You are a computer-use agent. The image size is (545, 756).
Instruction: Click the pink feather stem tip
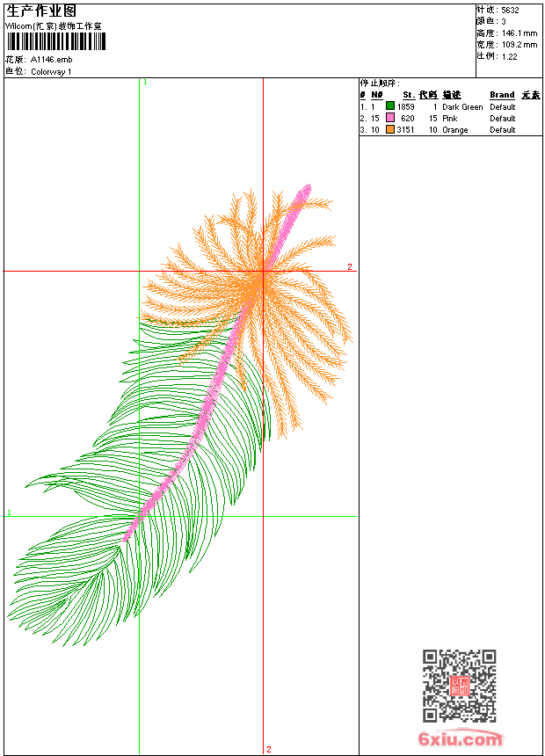click(x=306, y=188)
